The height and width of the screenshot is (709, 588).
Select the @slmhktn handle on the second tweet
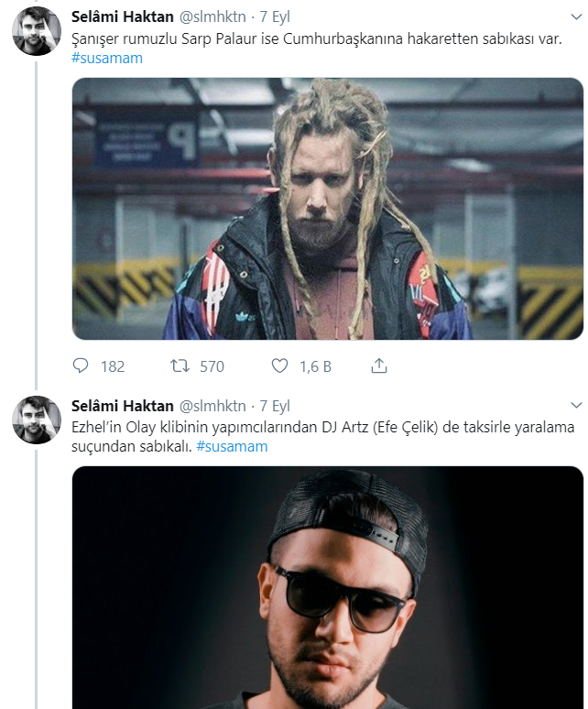[211, 406]
